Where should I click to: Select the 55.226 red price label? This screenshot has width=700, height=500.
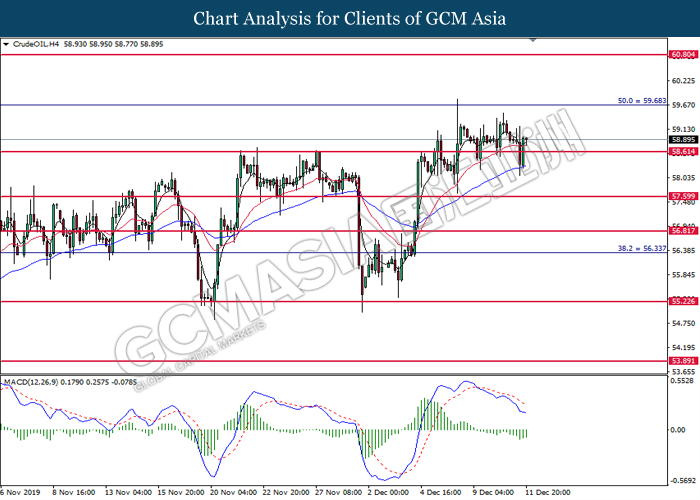click(683, 301)
